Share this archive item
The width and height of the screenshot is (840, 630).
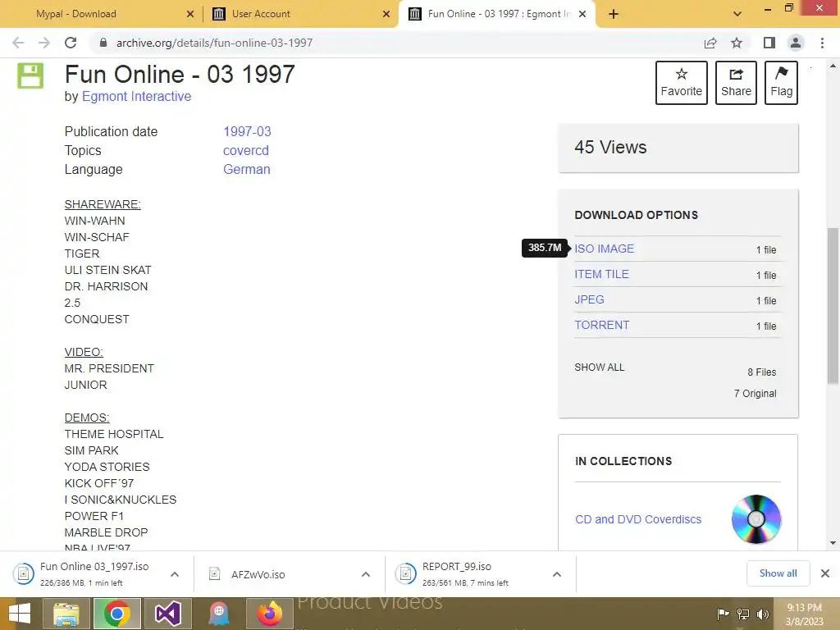pyautogui.click(x=736, y=83)
